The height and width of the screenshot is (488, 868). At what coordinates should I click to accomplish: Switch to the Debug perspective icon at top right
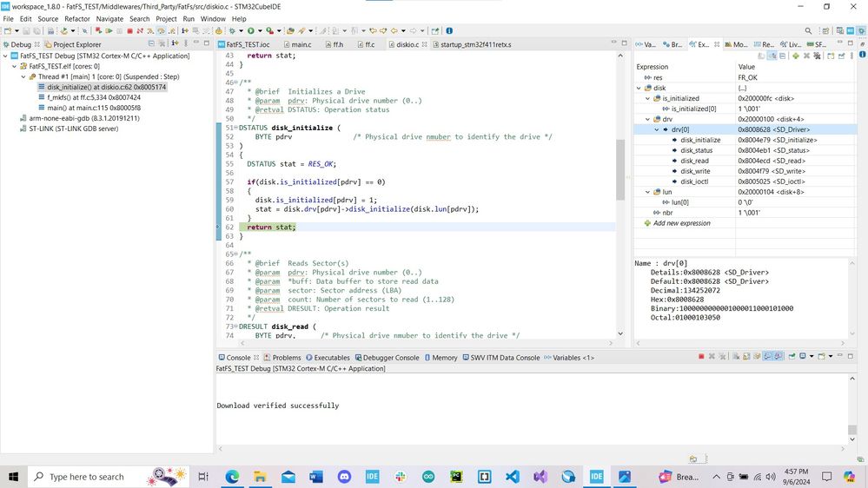(861, 31)
